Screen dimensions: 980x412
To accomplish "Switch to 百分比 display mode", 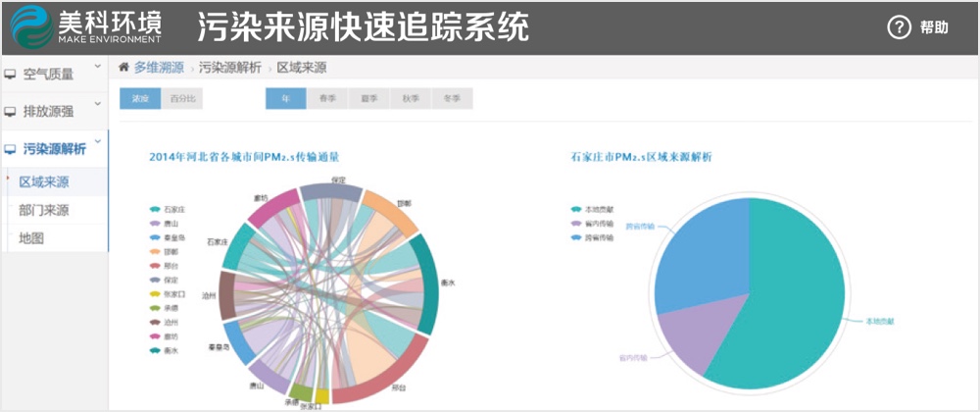I will pyautogui.click(x=182, y=99).
